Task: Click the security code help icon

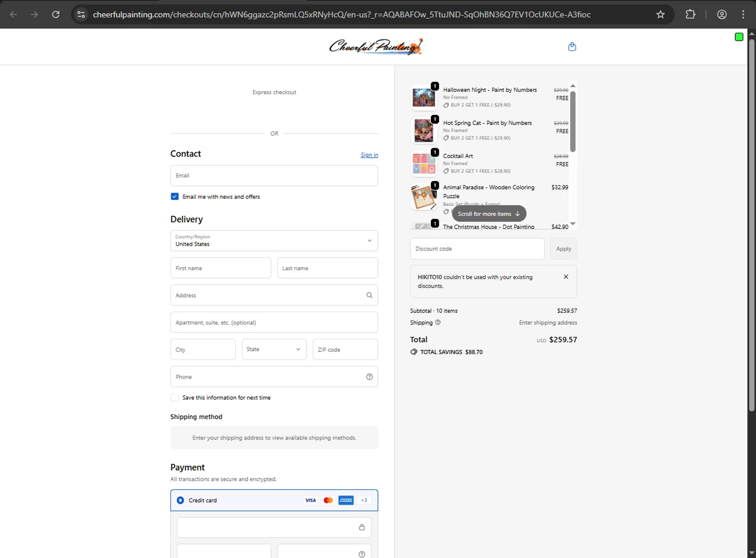Action: [x=362, y=554]
